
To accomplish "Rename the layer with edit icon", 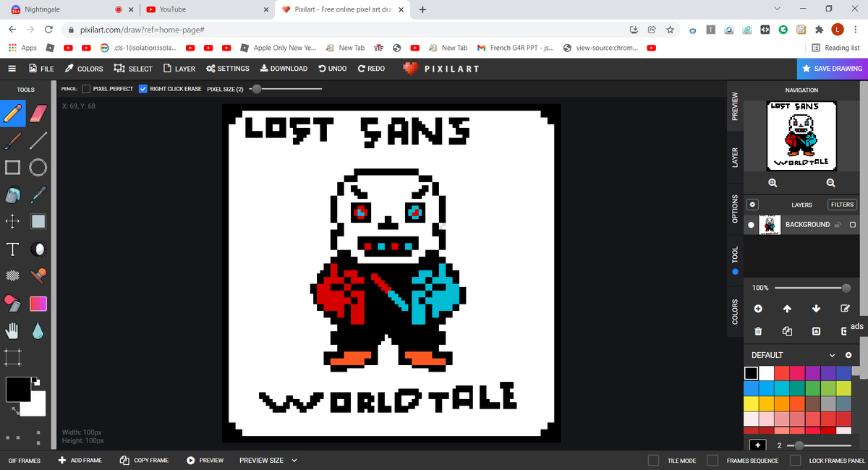I will click(x=844, y=309).
